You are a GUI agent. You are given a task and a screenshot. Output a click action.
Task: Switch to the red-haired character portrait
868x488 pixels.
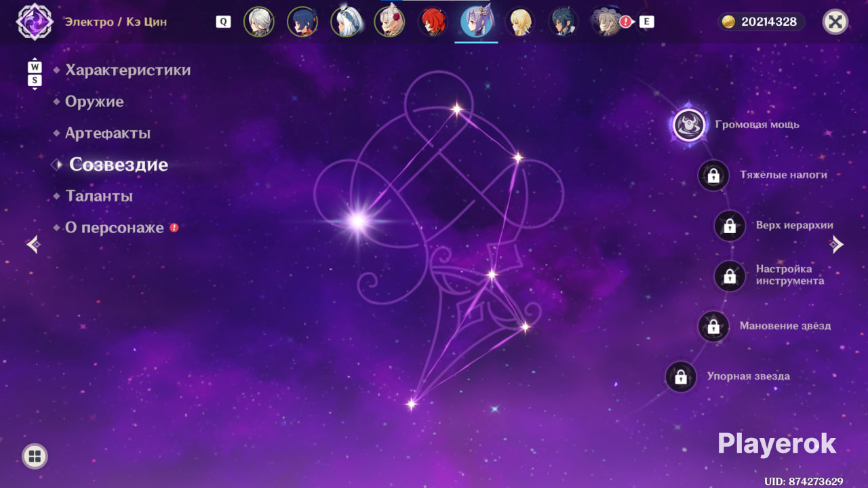433,22
